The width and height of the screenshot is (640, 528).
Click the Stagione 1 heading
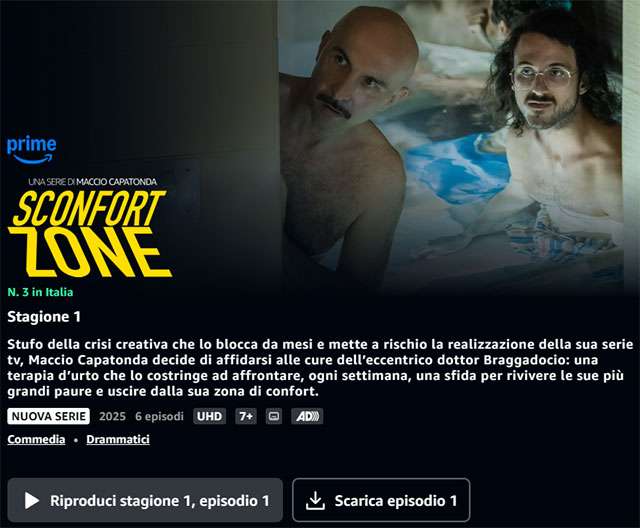point(44,317)
